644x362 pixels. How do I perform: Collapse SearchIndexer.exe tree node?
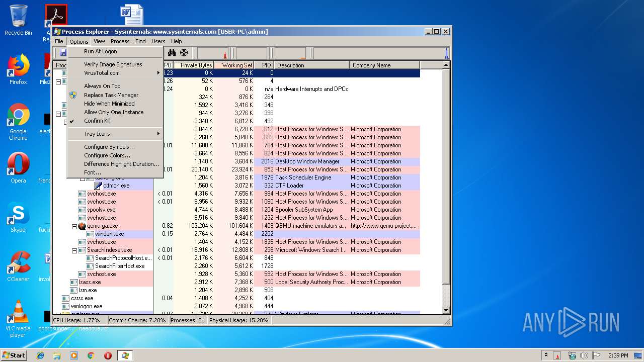74,250
